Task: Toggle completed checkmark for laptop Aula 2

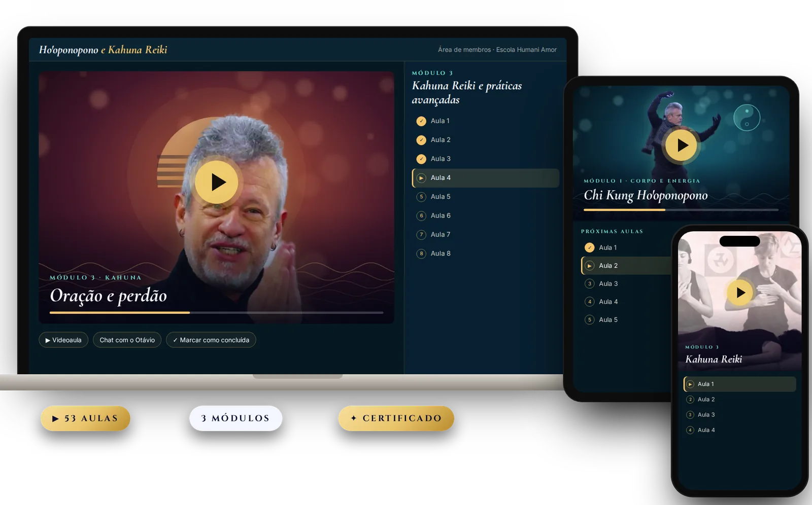Action: tap(421, 140)
